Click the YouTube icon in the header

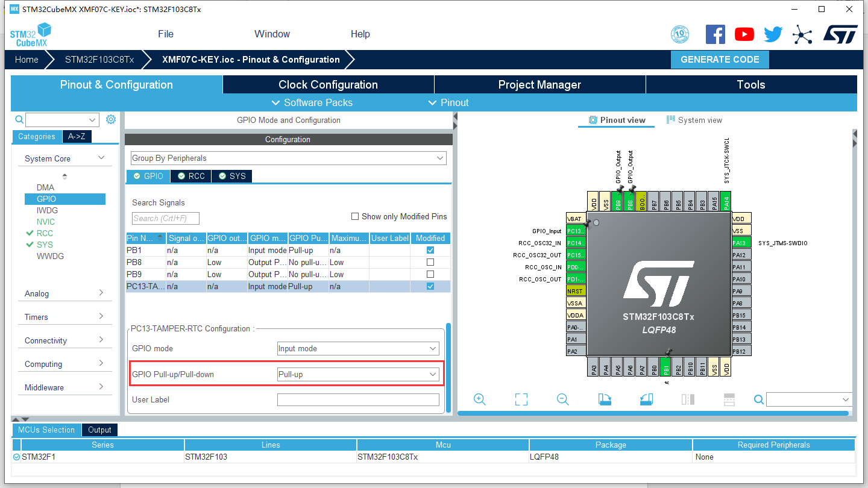[744, 34]
